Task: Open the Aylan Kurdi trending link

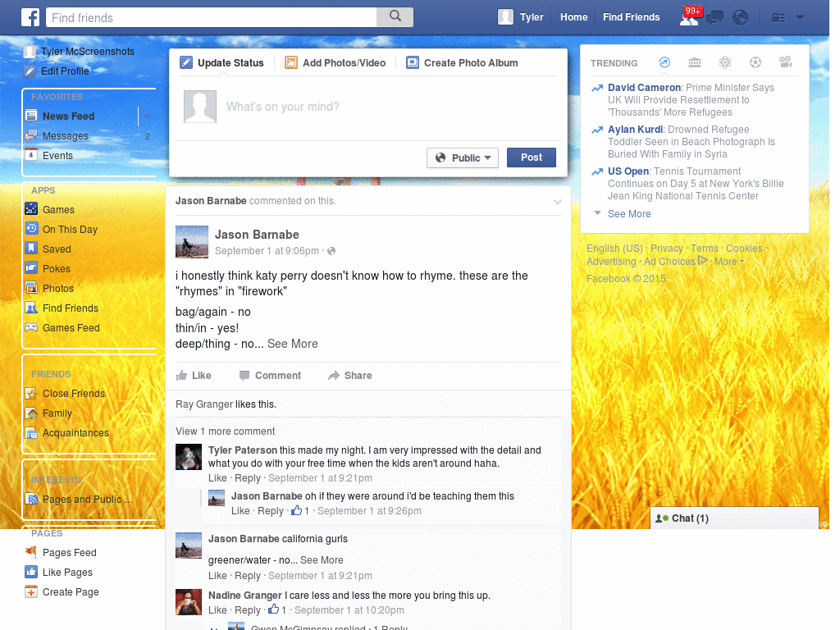Action: tap(635, 130)
